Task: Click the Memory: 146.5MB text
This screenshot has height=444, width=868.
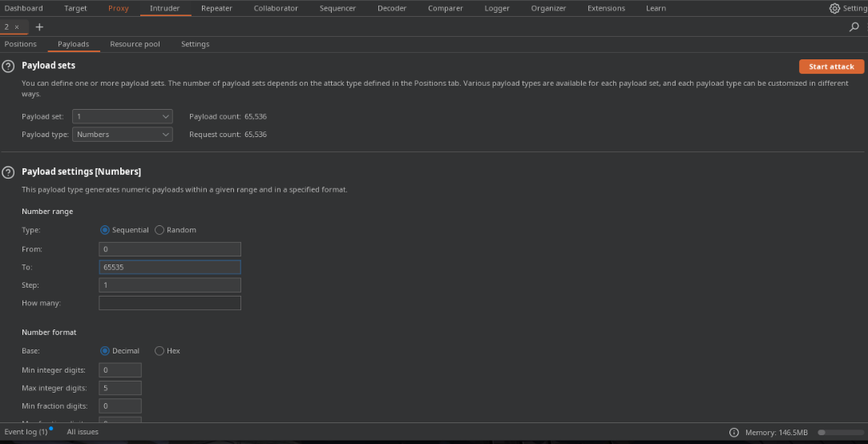Action: click(x=777, y=432)
